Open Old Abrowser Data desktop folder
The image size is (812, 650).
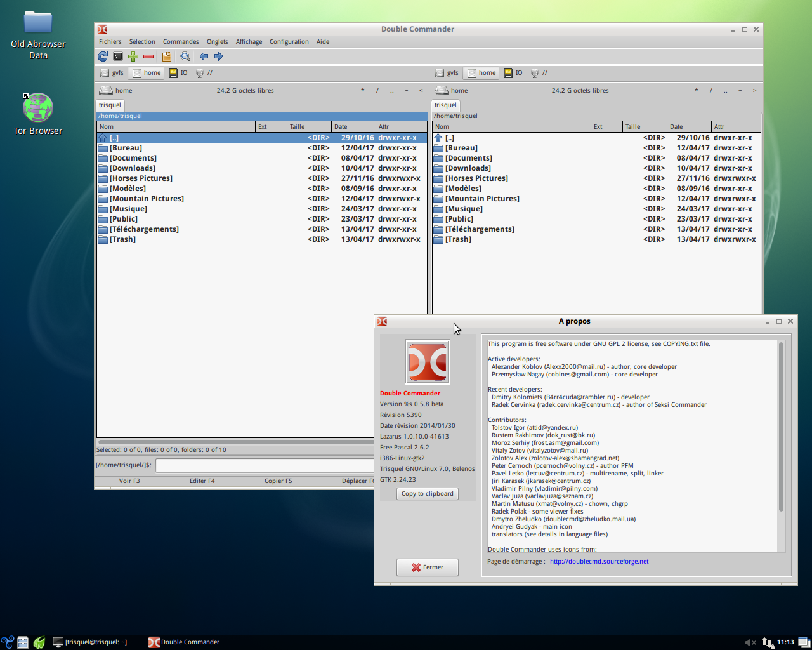[38, 35]
